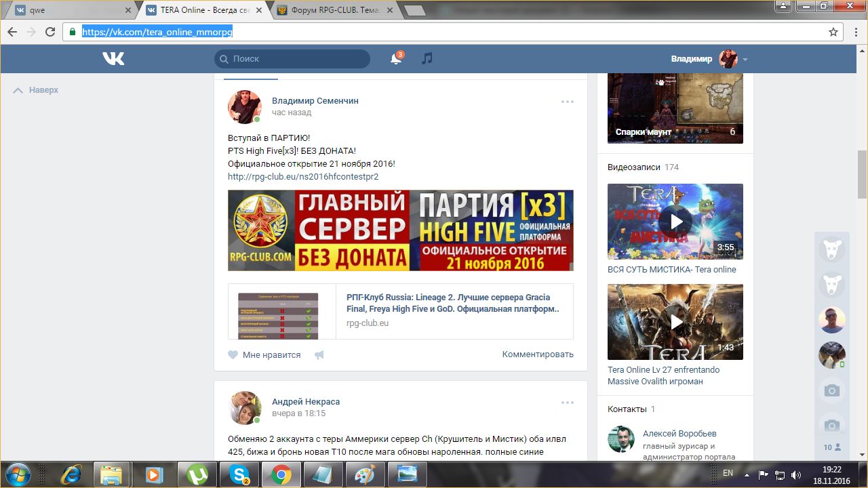Click volume speaker tray icon
The image size is (868, 488).
pyautogui.click(x=796, y=475)
